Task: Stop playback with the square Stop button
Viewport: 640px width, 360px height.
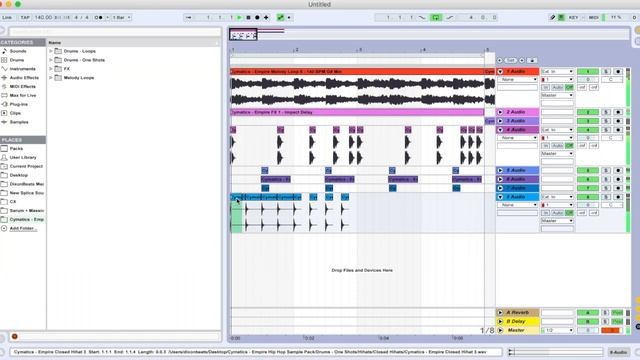Action: click(248, 18)
